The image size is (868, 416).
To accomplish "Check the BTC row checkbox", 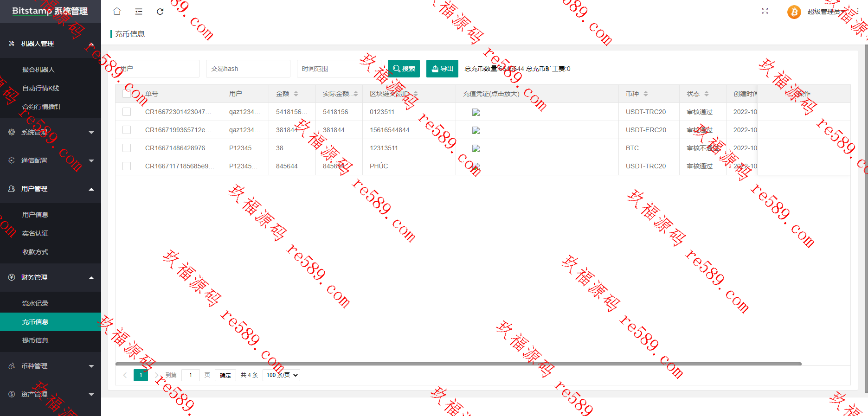I will [x=127, y=148].
